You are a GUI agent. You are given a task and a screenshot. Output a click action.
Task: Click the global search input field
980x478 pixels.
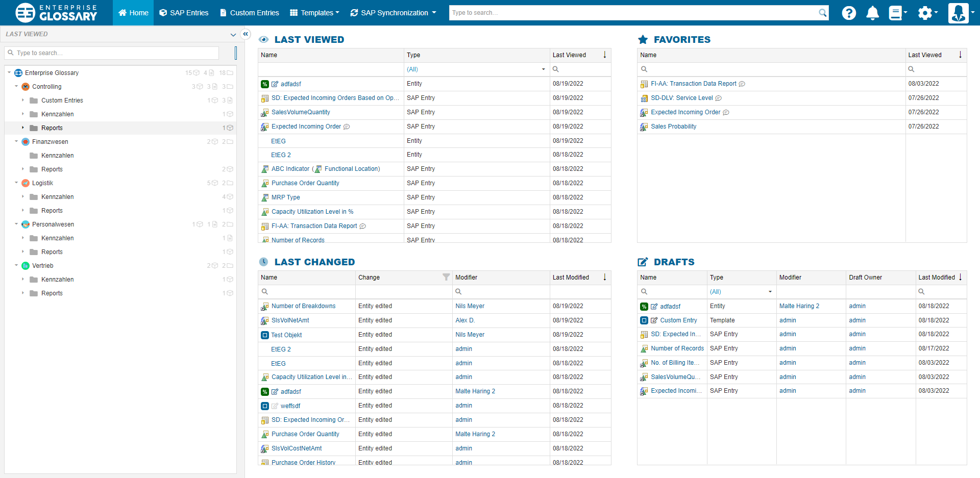point(633,13)
